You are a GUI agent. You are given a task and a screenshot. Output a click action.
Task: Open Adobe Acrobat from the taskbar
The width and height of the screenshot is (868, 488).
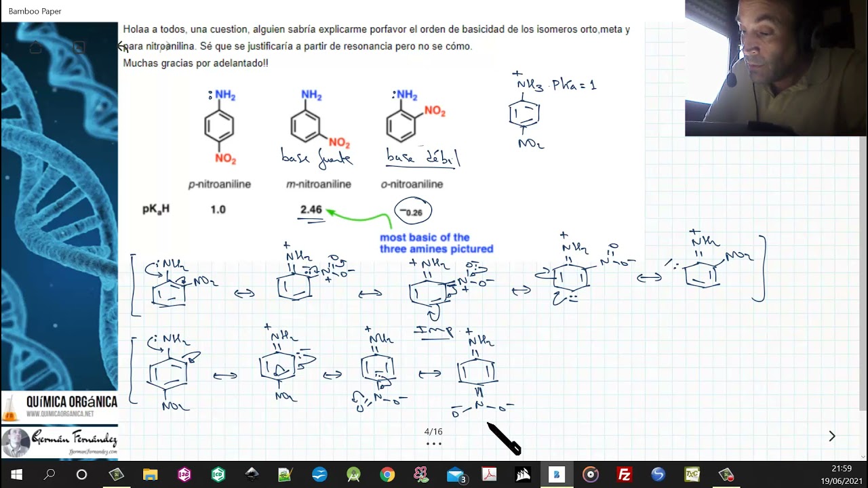[489, 474]
